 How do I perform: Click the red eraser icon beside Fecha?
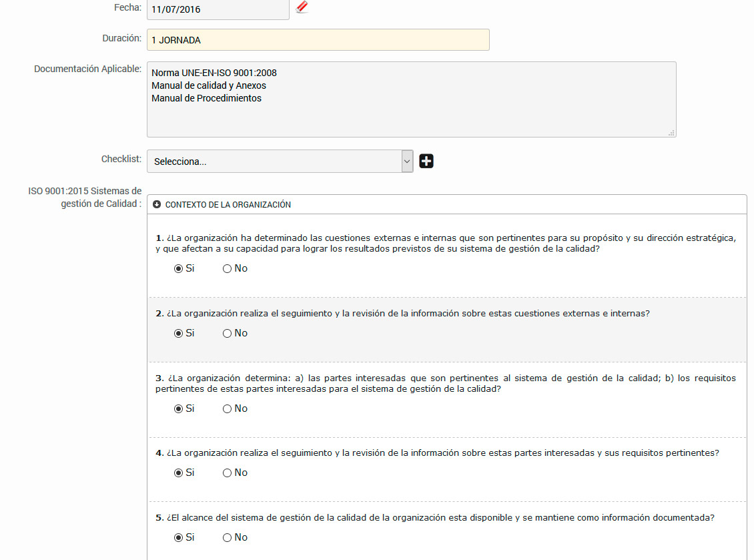pos(302,7)
